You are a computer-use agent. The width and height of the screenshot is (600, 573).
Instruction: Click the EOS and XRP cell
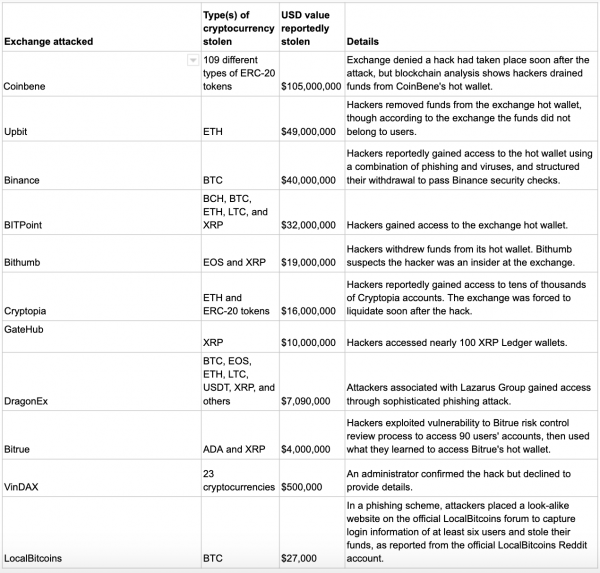[x=240, y=253]
